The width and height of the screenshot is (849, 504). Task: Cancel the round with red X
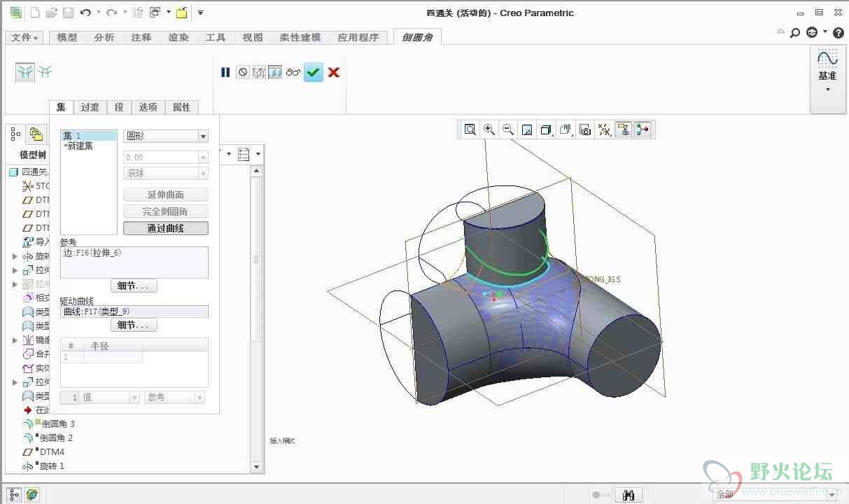(x=334, y=72)
